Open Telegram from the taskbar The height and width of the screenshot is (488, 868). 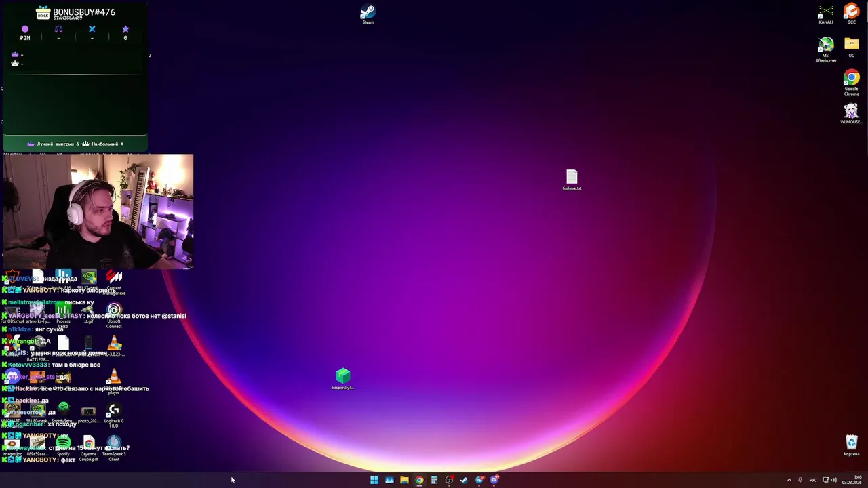pos(479,480)
